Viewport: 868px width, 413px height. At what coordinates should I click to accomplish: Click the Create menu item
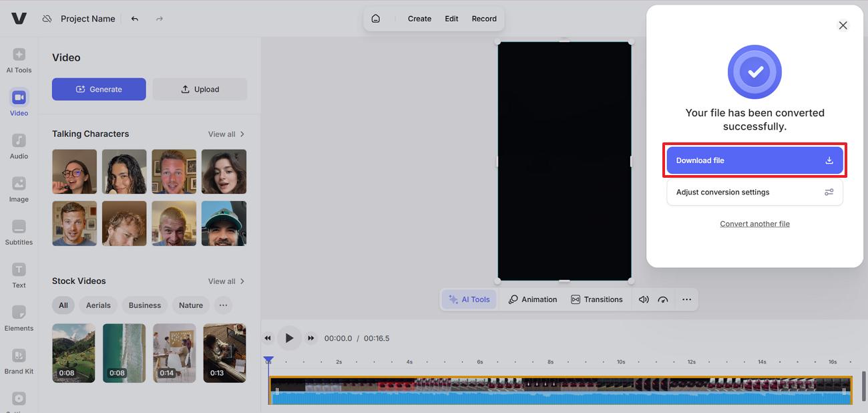419,19
